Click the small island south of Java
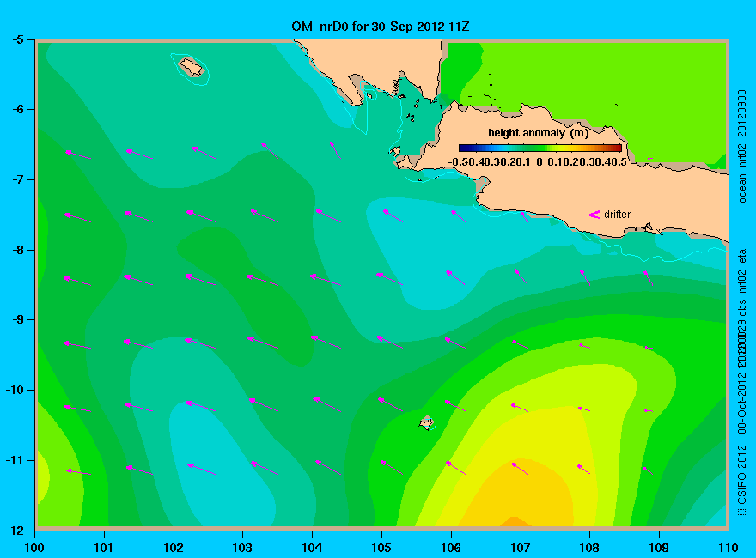Image resolution: width=756 pixels, height=558 pixels. point(426,422)
